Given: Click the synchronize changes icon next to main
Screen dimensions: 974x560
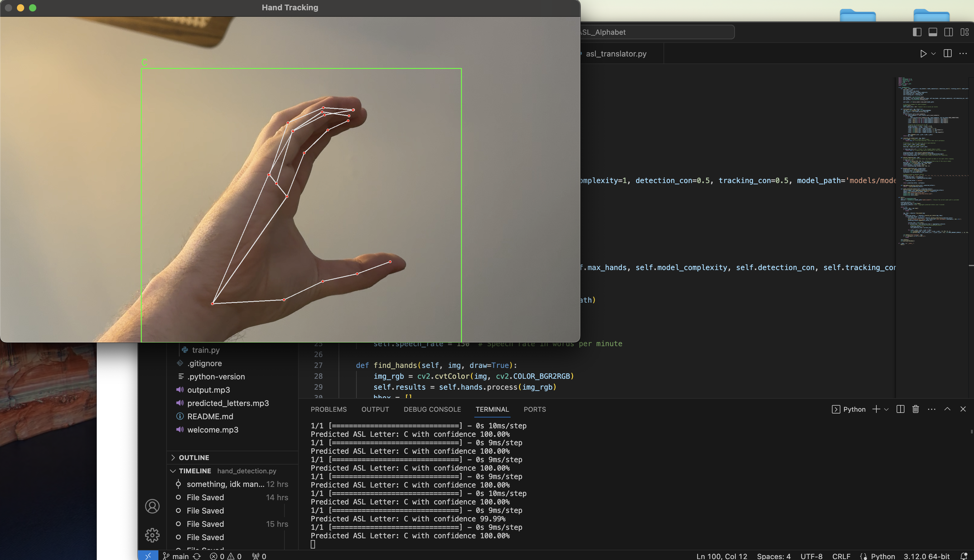Looking at the screenshot, I should click(197, 556).
